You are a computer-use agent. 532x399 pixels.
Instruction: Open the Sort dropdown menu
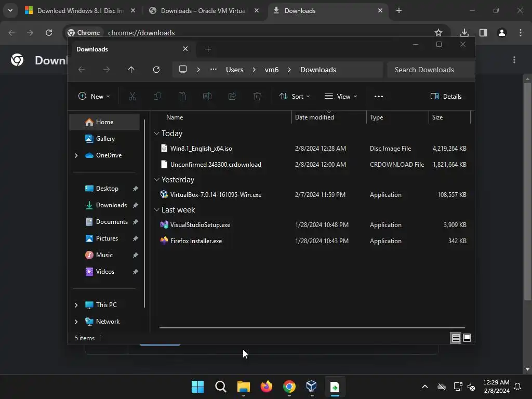point(295,96)
